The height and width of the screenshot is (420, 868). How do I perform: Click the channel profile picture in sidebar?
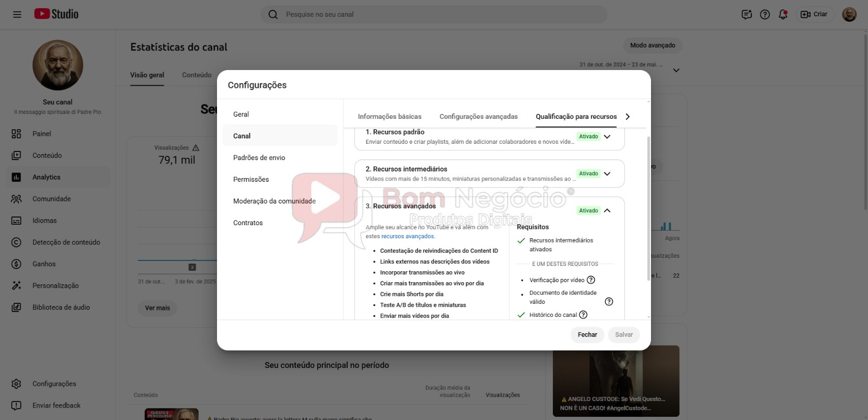pyautogui.click(x=58, y=65)
